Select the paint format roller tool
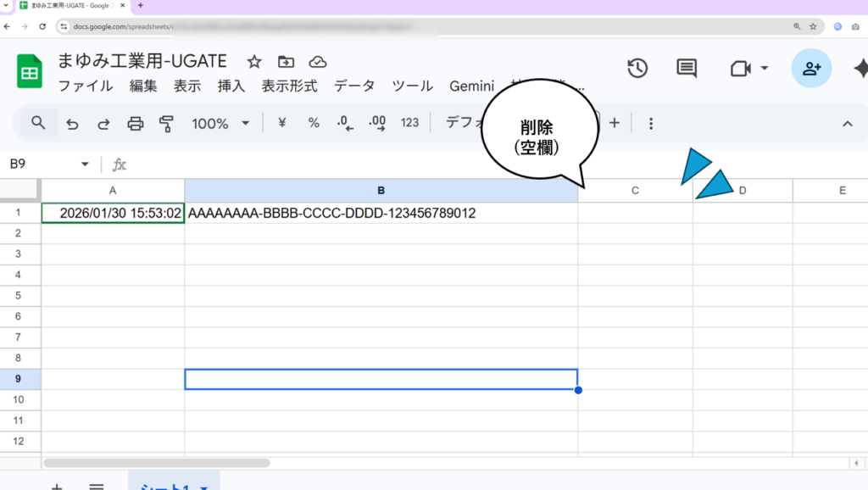Screen dimensions: 868x490 (x=166, y=124)
